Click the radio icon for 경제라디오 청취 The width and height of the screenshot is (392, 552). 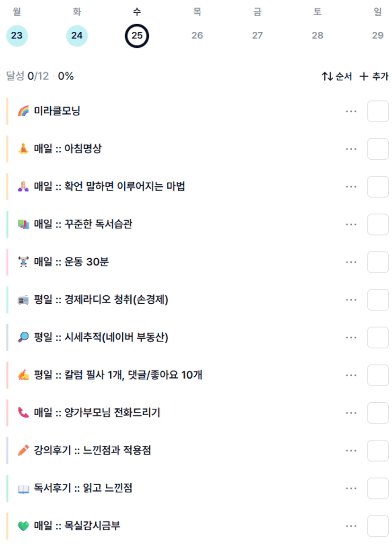point(23,299)
